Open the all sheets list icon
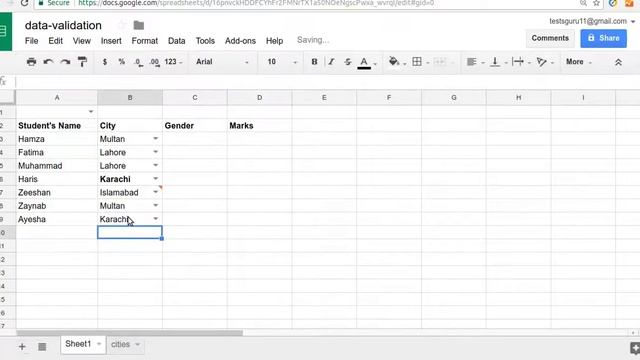This screenshot has width=640, height=360. pos(42,347)
